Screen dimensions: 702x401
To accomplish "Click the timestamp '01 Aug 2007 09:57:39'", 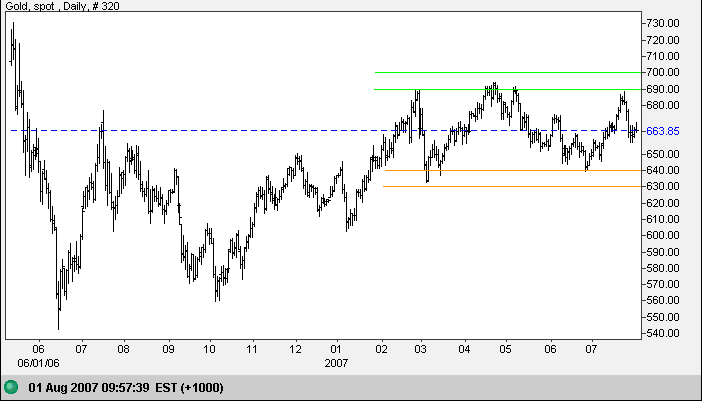I will [x=90, y=388].
